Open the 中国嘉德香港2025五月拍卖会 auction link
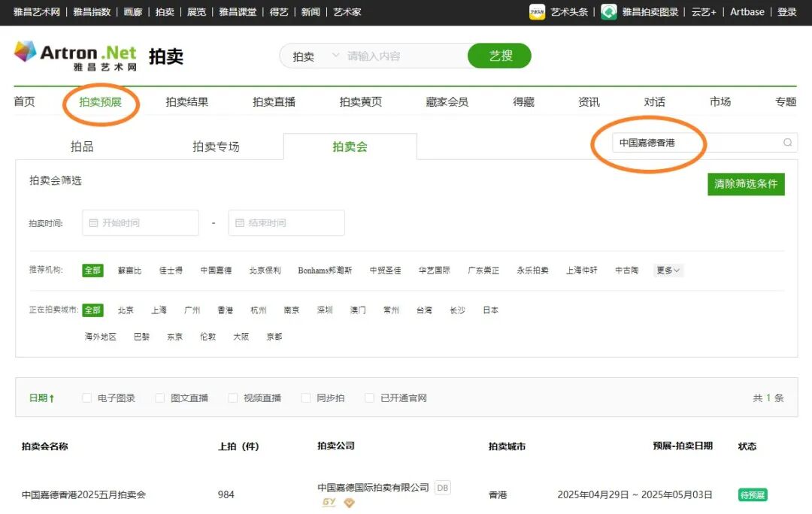The image size is (812, 514). pyautogui.click(x=83, y=495)
